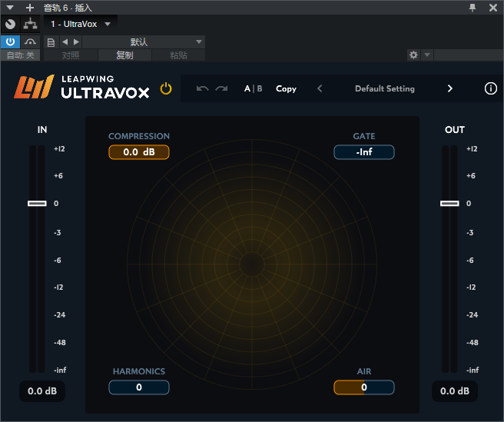The image size is (504, 422).
Task: Switch A|B comparison state
Action: (254, 88)
